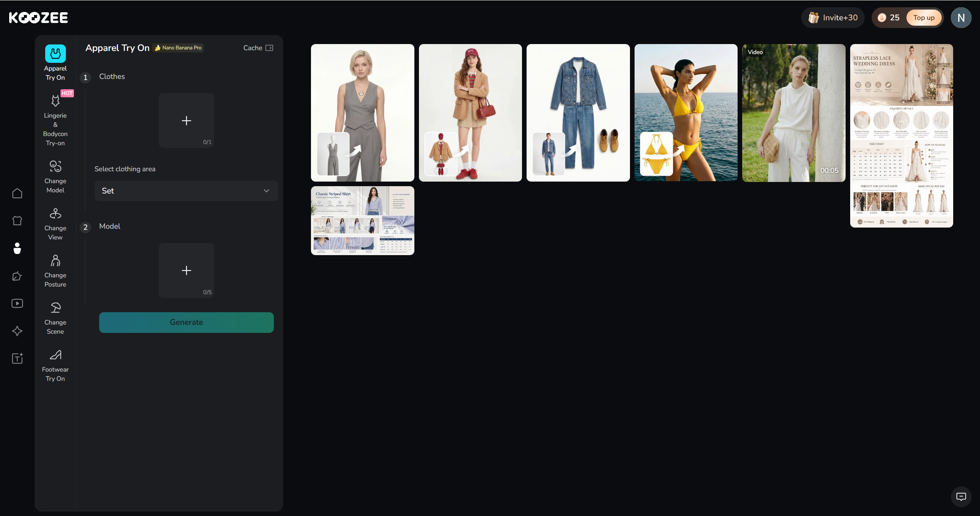
Task: Click the 00:05 video duration label
Action: 829,170
